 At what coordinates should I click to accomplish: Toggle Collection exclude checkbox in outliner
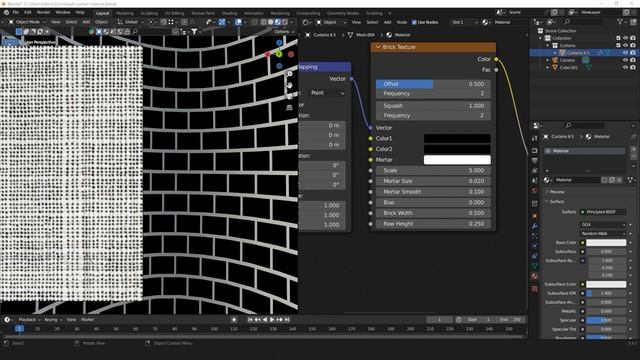[618, 38]
